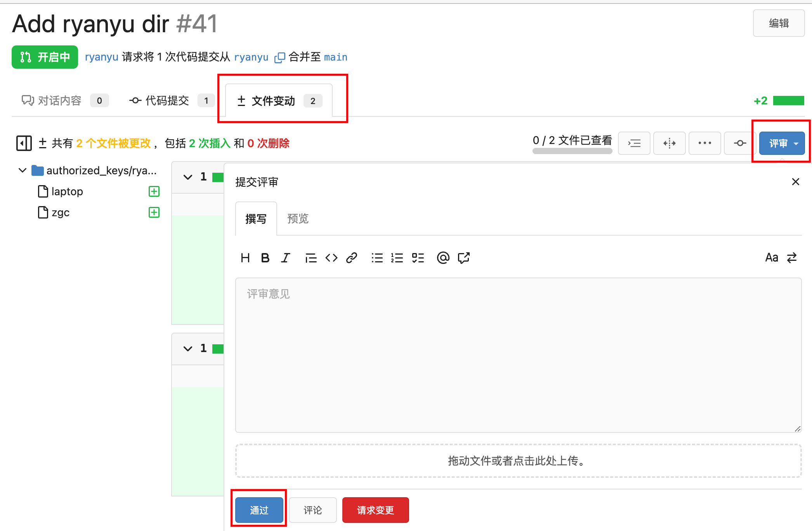Click the files viewed progress bar

tap(572, 151)
